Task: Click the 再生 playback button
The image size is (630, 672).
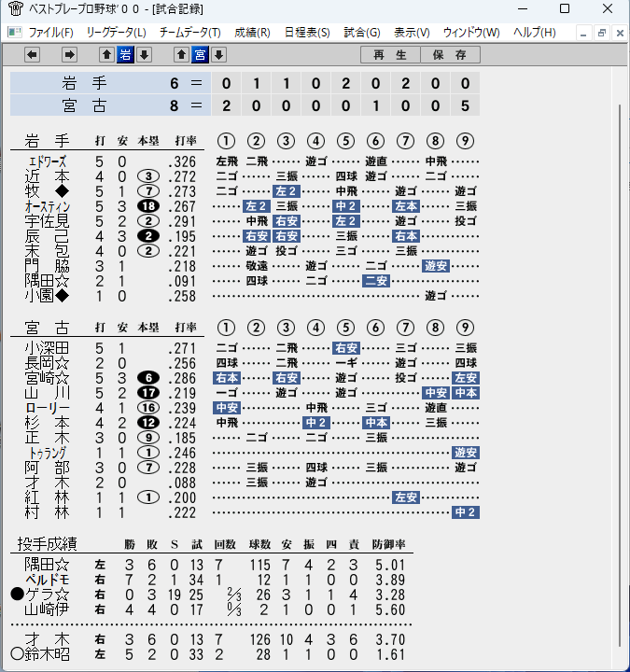Action: click(x=390, y=55)
